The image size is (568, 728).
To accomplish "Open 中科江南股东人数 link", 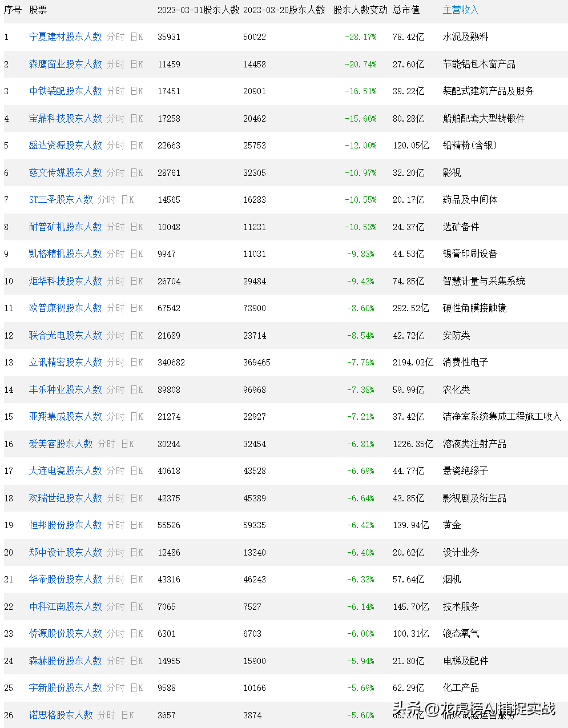I will click(x=66, y=606).
